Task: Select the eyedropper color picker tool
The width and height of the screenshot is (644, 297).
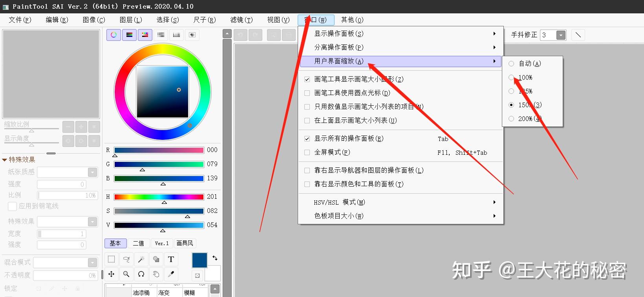Action: pos(171,274)
